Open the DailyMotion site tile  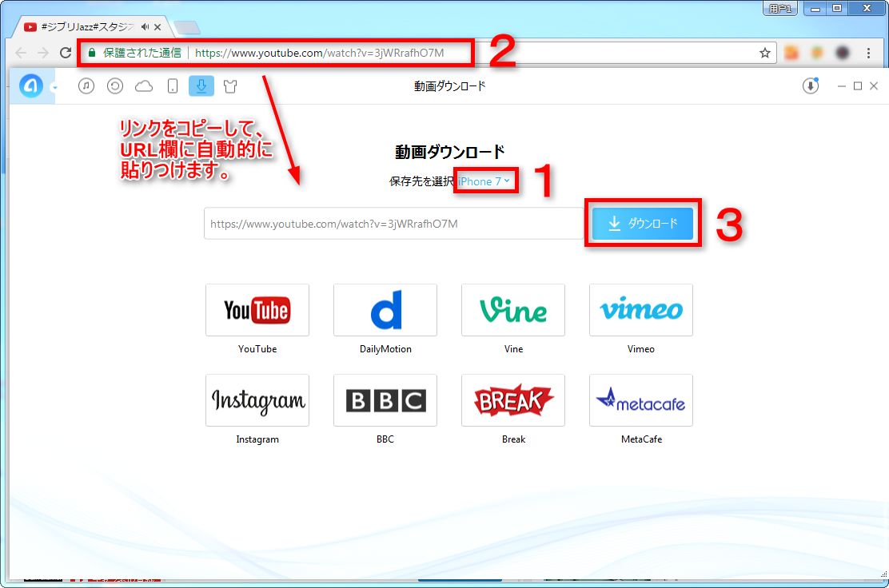click(385, 310)
